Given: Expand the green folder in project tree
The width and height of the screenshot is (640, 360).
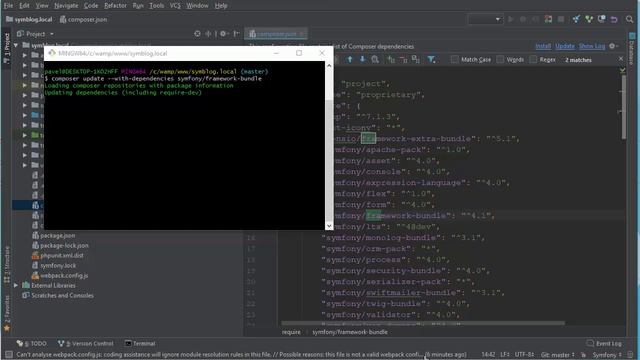Looking at the screenshot, I should pyautogui.click(x=25, y=135).
